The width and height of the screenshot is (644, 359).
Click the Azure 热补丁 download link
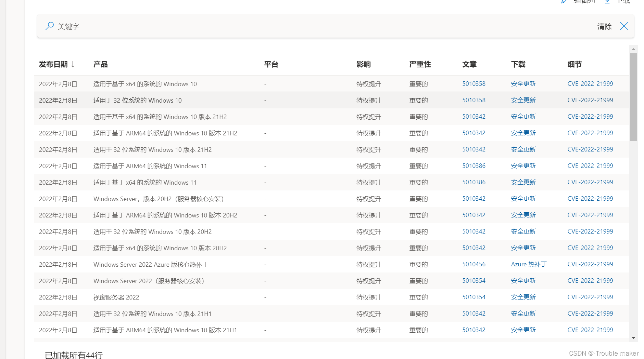pyautogui.click(x=529, y=264)
